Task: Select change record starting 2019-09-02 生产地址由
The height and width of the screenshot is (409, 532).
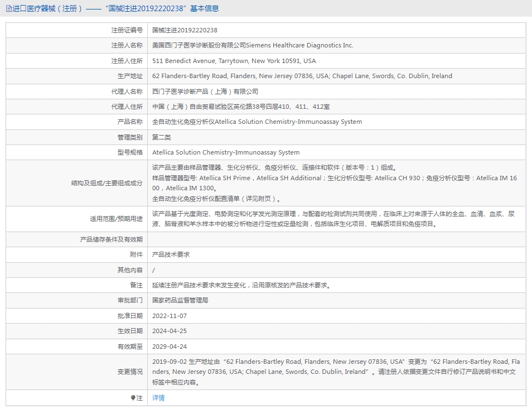Action: pos(336,372)
